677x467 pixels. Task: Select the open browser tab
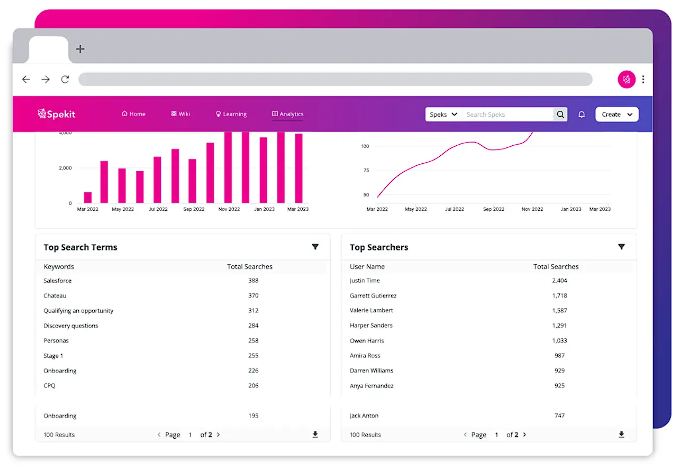[48, 50]
